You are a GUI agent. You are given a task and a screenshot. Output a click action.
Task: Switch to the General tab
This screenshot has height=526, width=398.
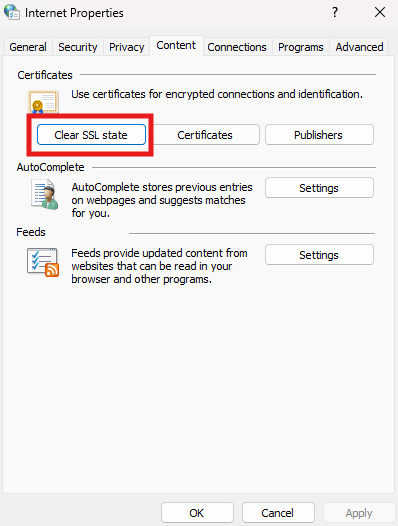click(x=28, y=47)
